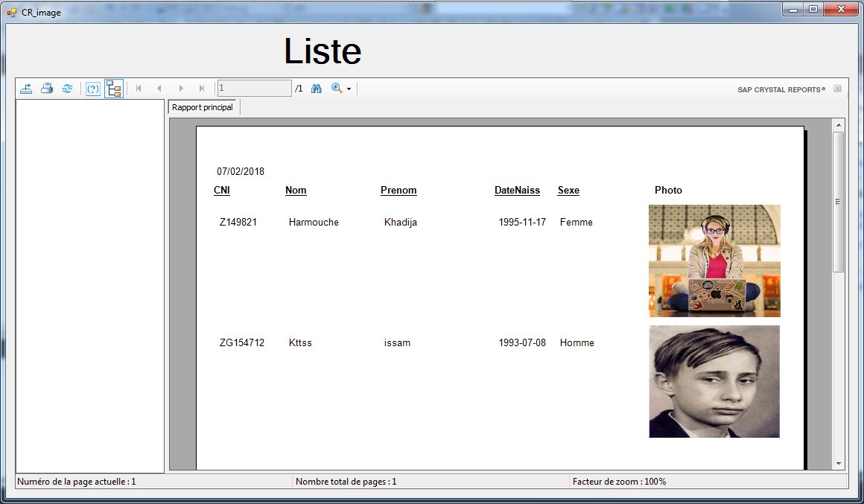This screenshot has height=504, width=864.
Task: Click the Liste title label
Action: tap(323, 51)
